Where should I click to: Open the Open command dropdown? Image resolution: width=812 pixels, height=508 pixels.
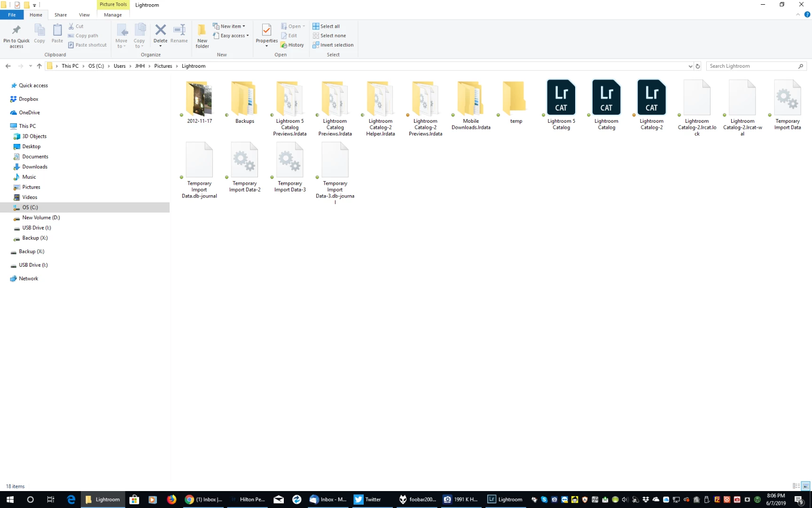(x=293, y=26)
